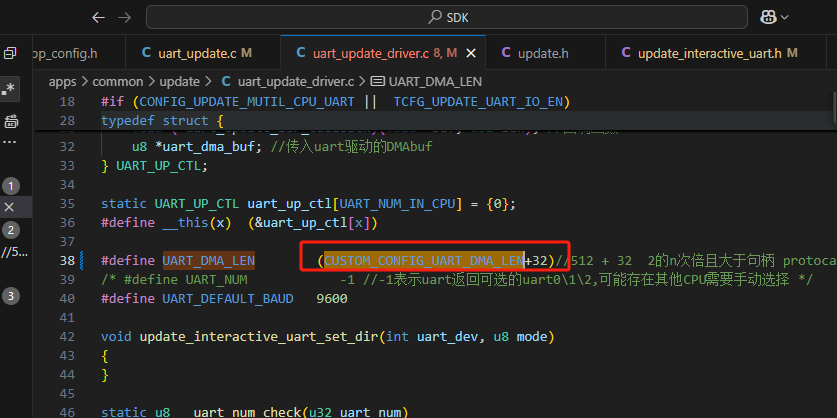Image resolution: width=837 pixels, height=418 pixels.
Task: Click uart_num_check function on line 46
Action: [x=246, y=412]
